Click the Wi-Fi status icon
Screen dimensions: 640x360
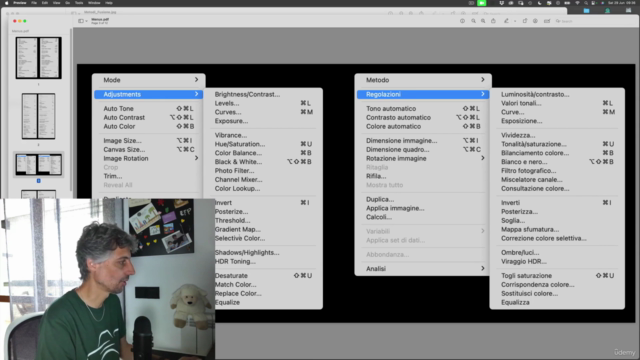(x=577, y=3)
